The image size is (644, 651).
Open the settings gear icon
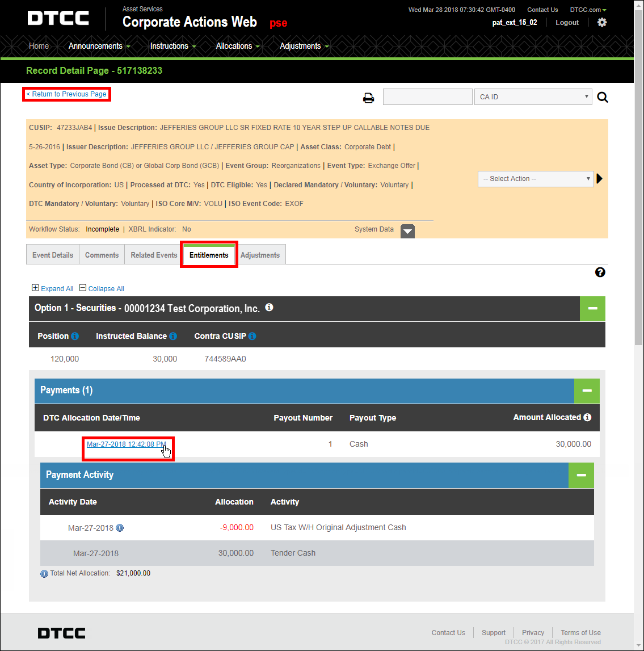pos(602,22)
